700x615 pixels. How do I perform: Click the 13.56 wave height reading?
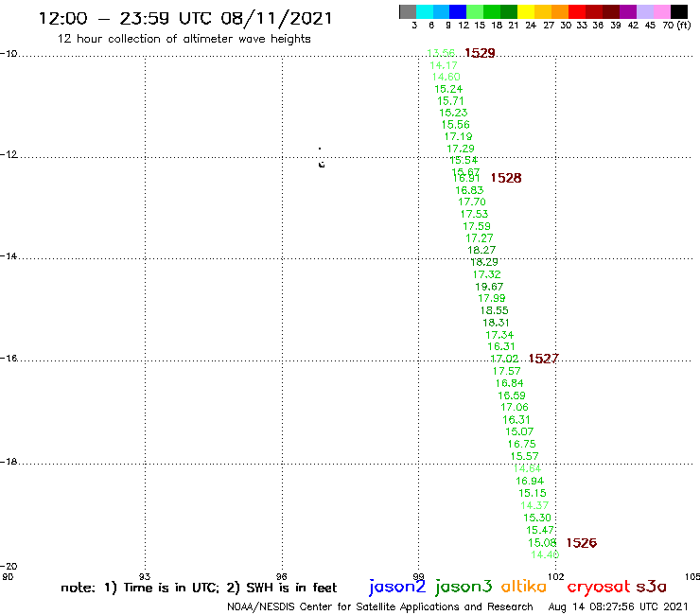point(441,53)
